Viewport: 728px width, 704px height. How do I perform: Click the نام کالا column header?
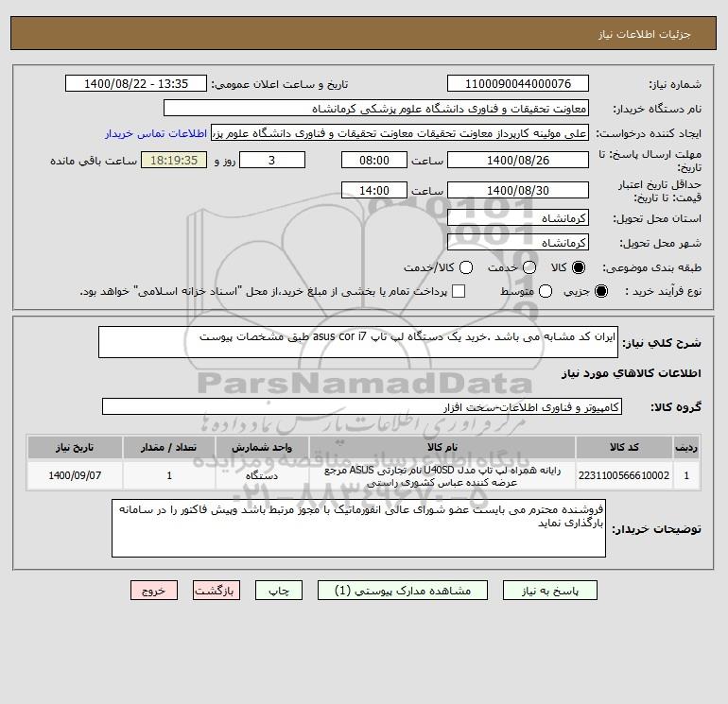(442, 447)
